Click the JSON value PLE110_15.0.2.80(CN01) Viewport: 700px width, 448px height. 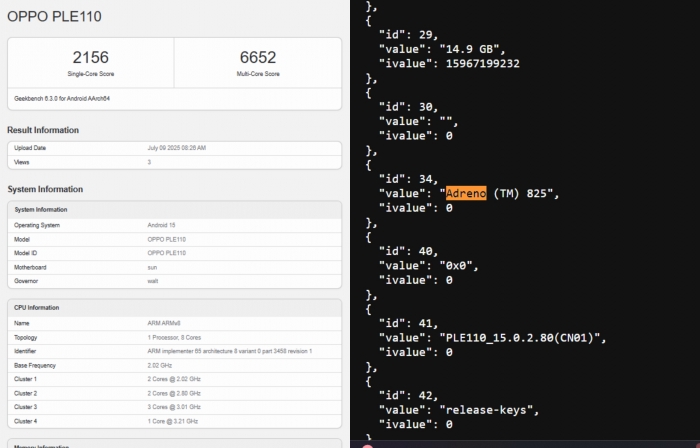[x=520, y=338]
